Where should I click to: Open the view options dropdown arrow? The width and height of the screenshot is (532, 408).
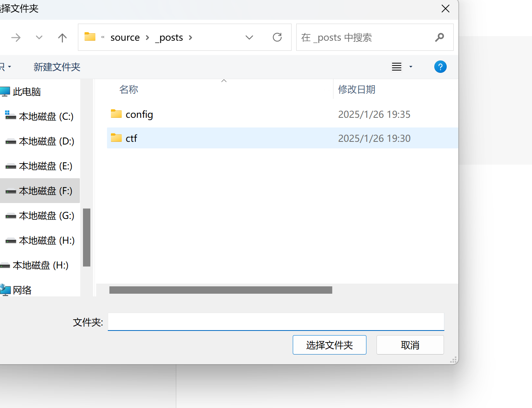[411, 67]
